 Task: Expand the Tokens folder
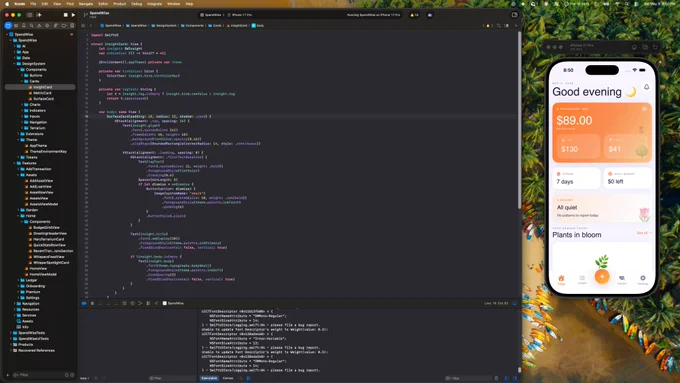(x=18, y=157)
